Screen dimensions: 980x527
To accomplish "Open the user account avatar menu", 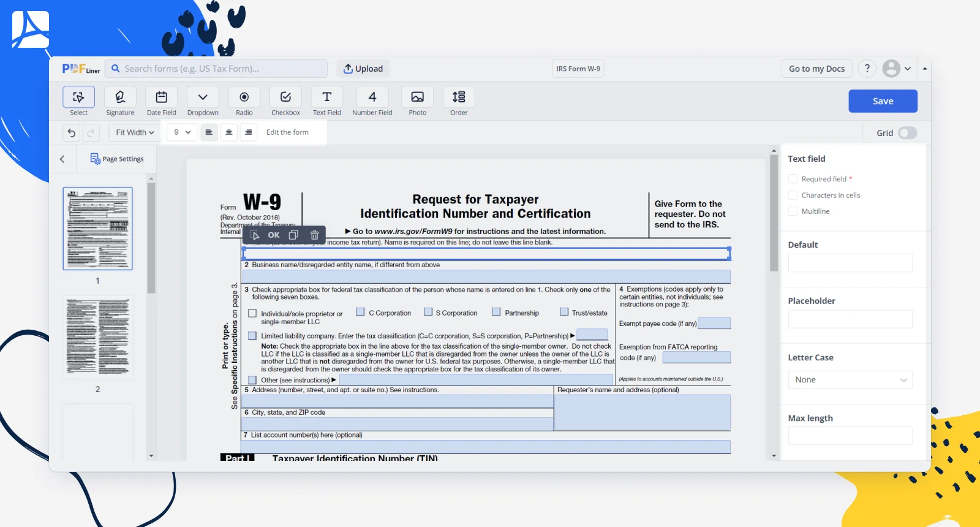I will coord(897,69).
